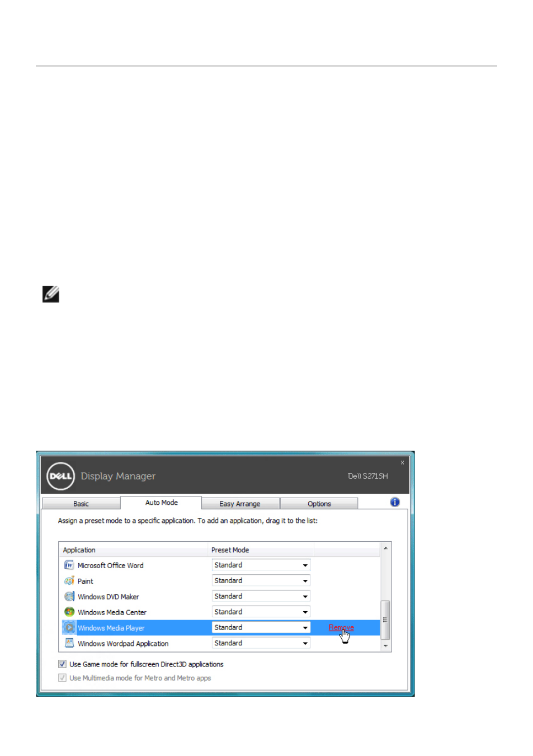Click the Microsoft Office Word icon

coord(69,565)
